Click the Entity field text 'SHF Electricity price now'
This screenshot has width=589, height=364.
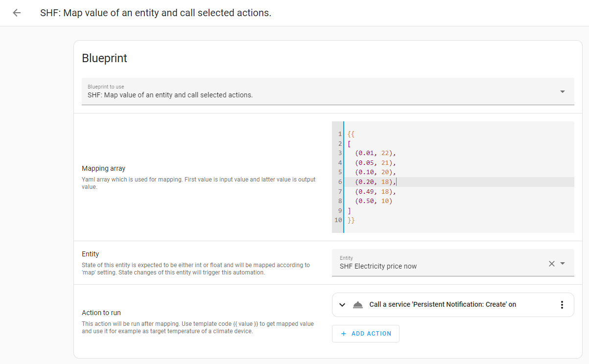coord(378,267)
